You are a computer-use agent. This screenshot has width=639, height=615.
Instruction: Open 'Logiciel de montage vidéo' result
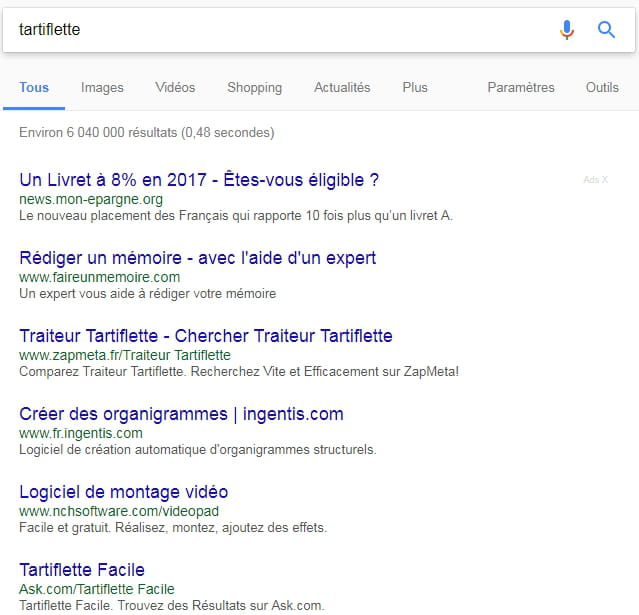click(x=123, y=492)
